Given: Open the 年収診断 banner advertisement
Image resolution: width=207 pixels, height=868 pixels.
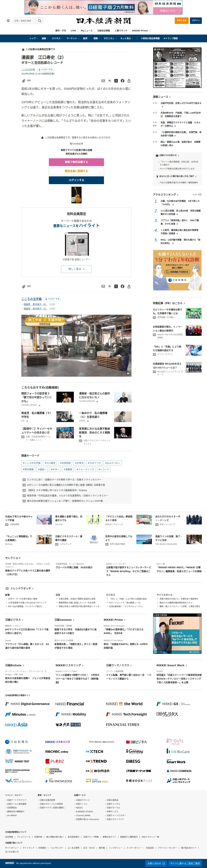Looking at the screenshot, I should tap(177, 270).
